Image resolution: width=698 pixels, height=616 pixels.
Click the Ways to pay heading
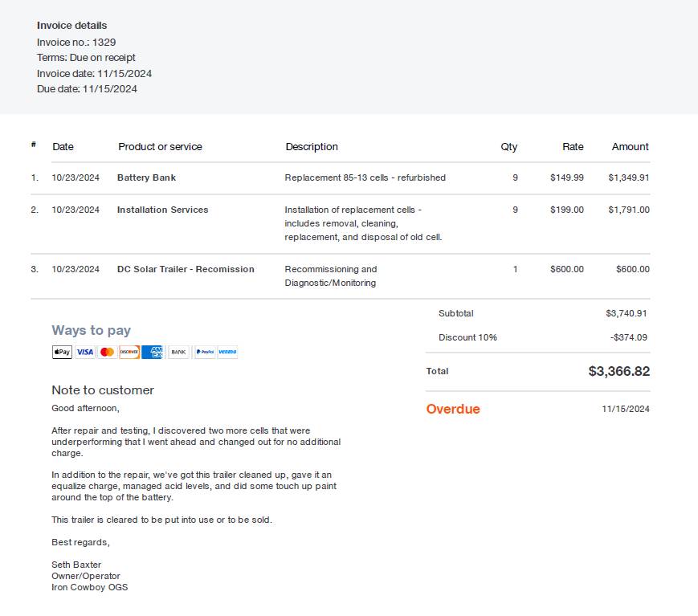tap(91, 330)
